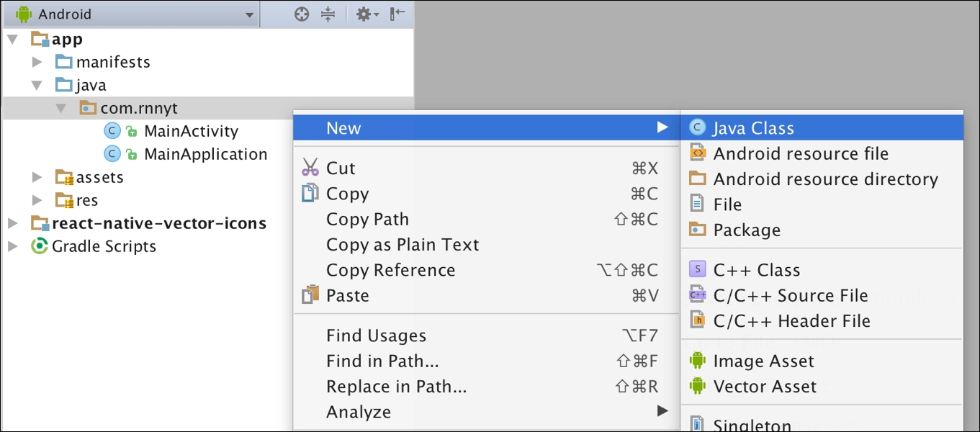Click the MainApplication class icon
980x432 pixels.
[x=112, y=154]
